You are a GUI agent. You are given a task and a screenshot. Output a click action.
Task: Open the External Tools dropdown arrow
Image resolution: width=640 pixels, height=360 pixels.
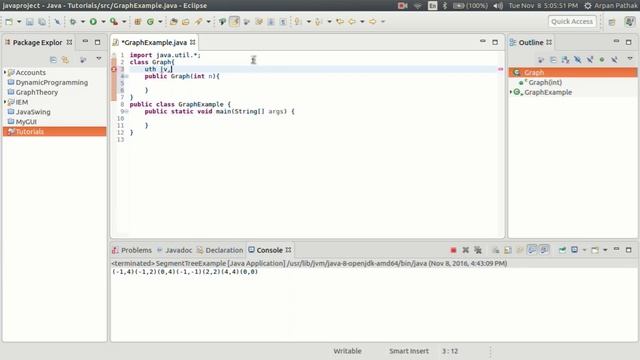click(x=124, y=22)
